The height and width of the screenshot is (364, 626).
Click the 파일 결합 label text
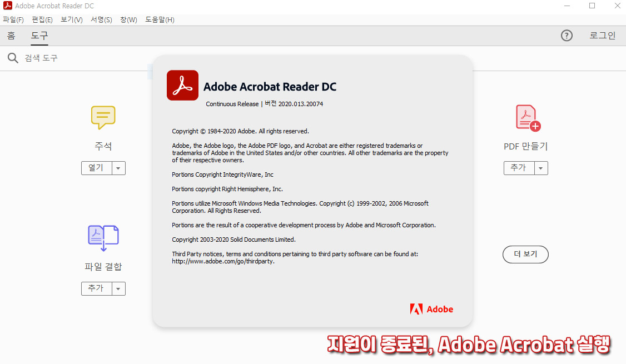(103, 267)
